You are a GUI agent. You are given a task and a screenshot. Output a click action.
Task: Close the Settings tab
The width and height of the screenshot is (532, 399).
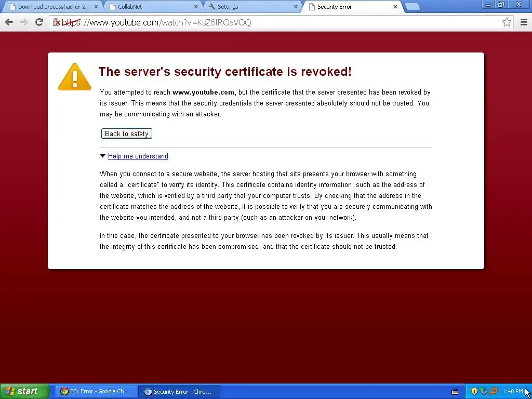[x=296, y=7]
